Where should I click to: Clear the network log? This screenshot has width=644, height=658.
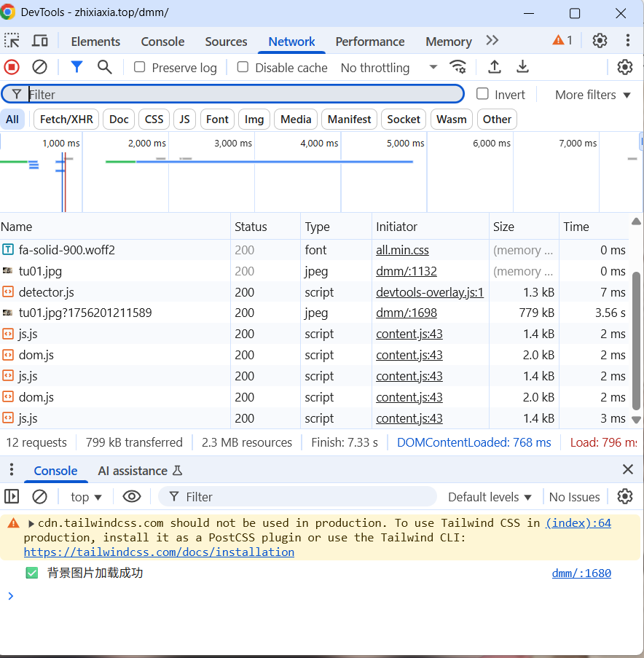point(39,67)
